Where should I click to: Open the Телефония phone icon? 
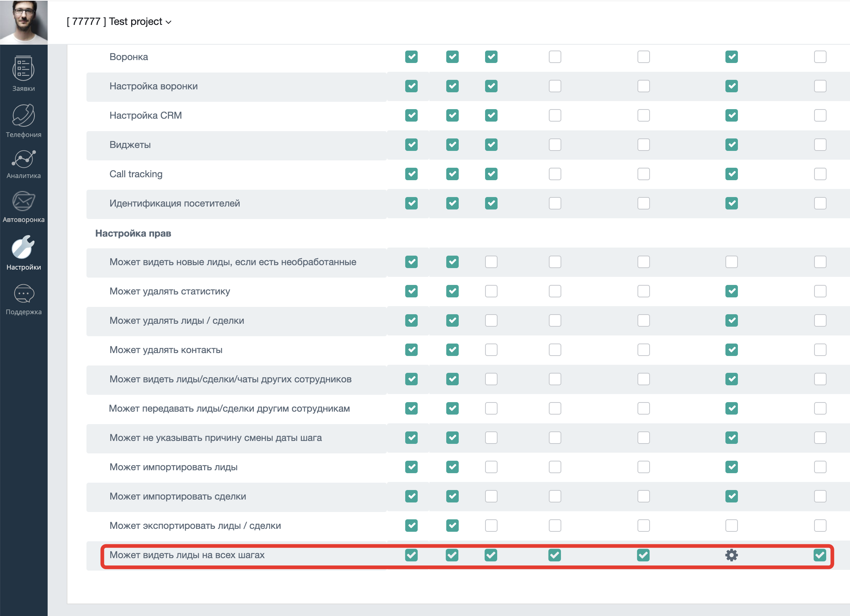click(23, 115)
